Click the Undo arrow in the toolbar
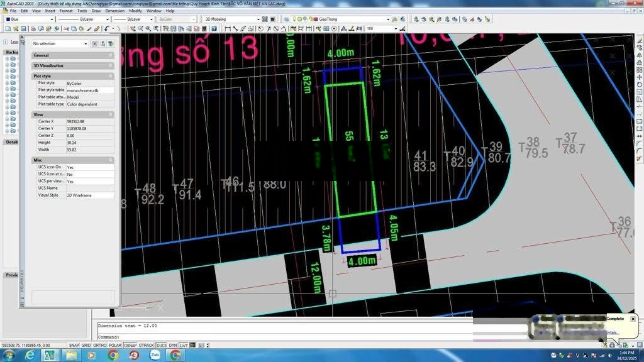Screen dimensions: 644x362 107,28
